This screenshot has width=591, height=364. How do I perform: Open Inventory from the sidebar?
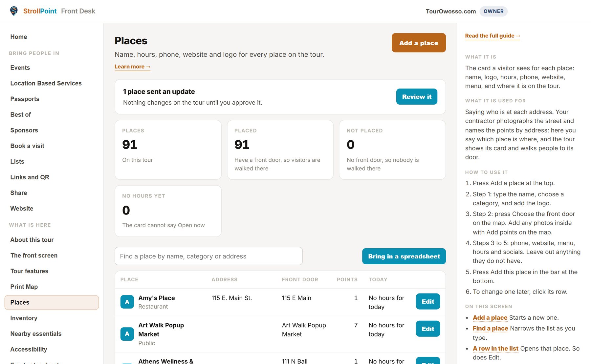click(x=24, y=318)
